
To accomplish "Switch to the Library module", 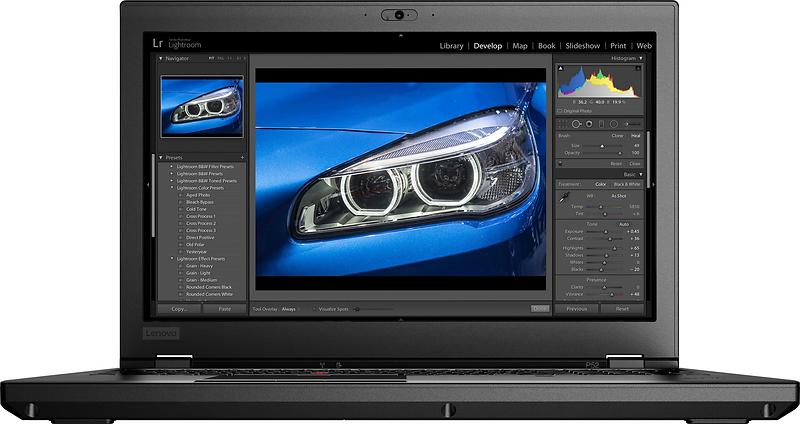I will 451,46.
